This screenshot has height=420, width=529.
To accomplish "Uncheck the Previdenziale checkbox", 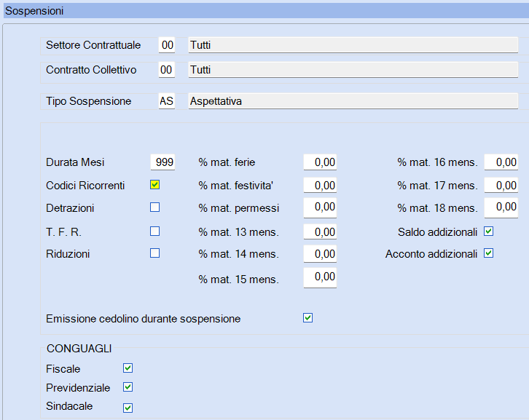I will (x=128, y=387).
